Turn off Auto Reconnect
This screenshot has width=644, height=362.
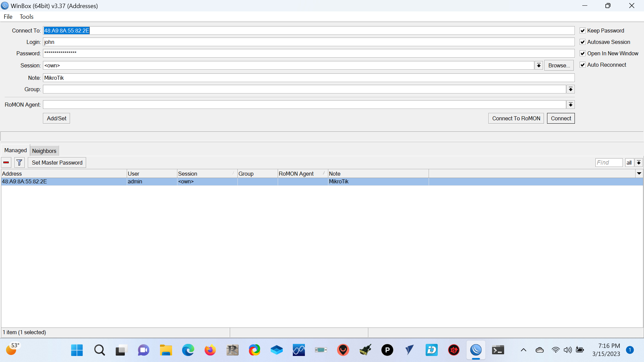pos(583,65)
